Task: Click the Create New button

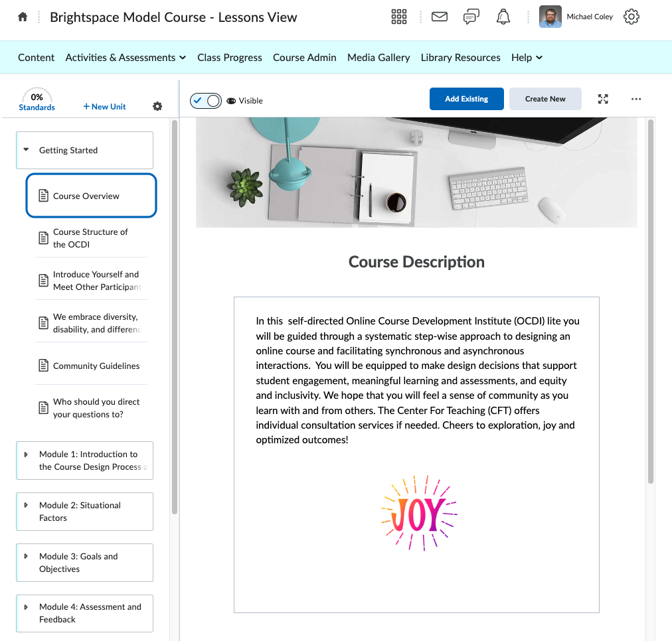Action: click(545, 99)
